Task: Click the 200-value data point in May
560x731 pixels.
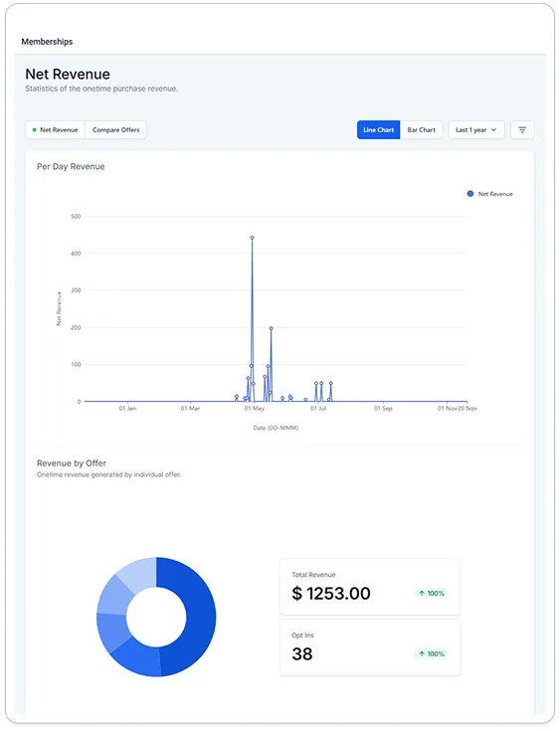Action: pos(271,328)
